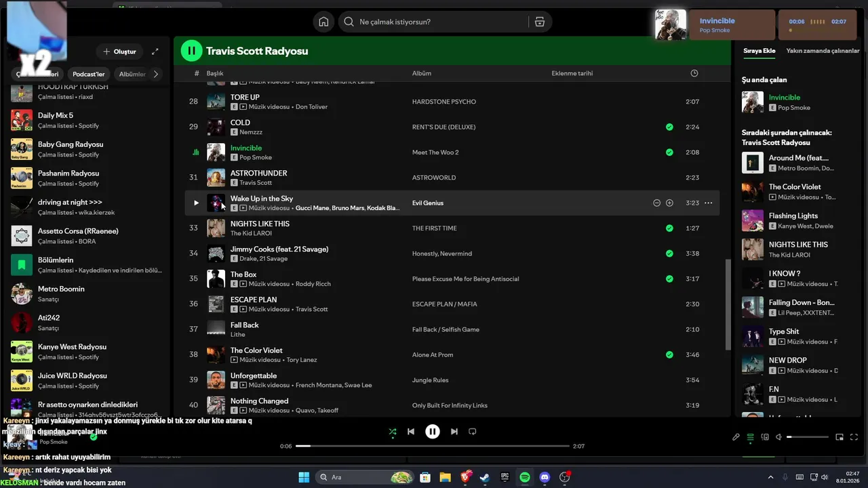Open Travis Scott artist link under ESCAPE PLAN
Image resolution: width=868 pixels, height=488 pixels.
[x=312, y=309]
